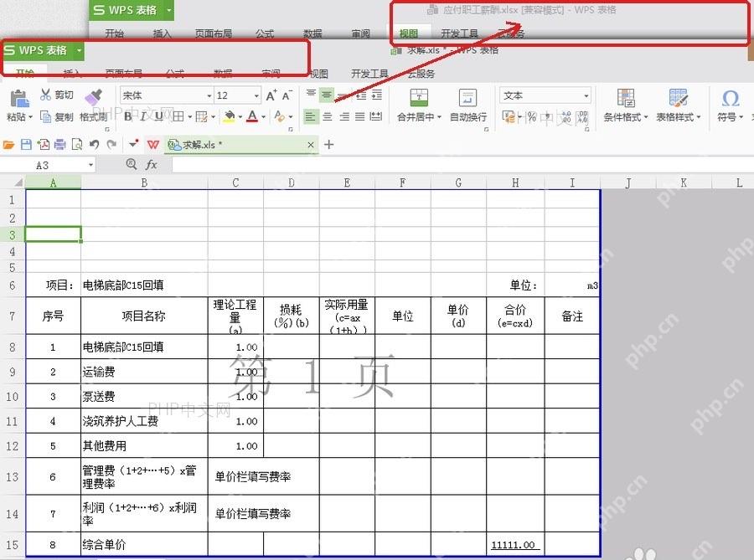This screenshot has height=560, width=754.
Task: Toggle align text right
Action: pyautogui.click(x=344, y=116)
